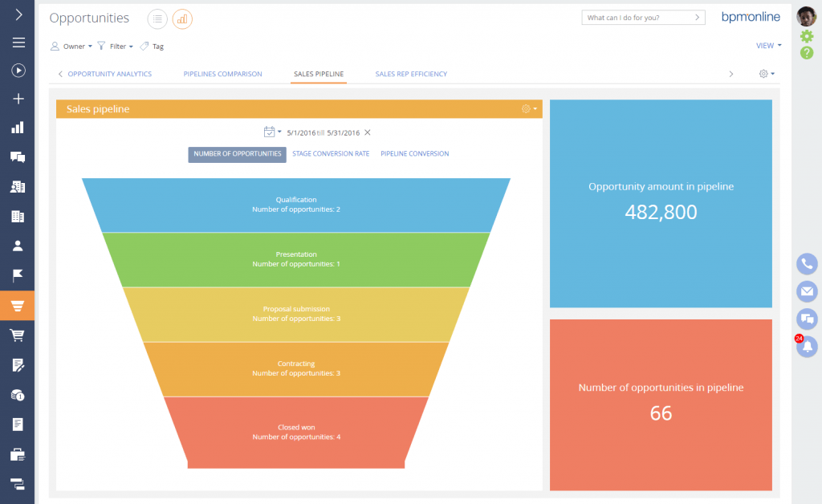Click the run process play icon
The height and width of the screenshot is (504, 822).
click(18, 70)
